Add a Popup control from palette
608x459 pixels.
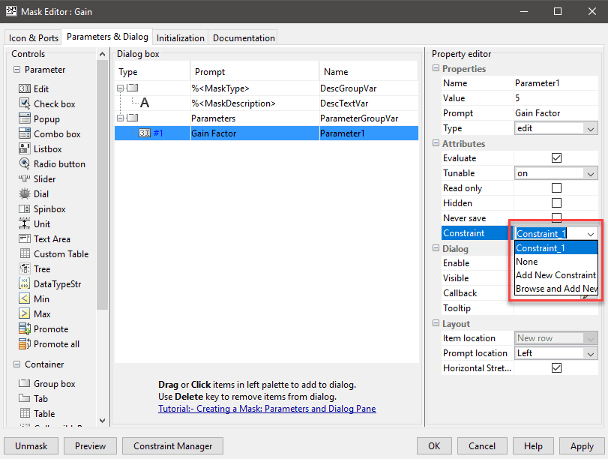[x=39, y=119]
